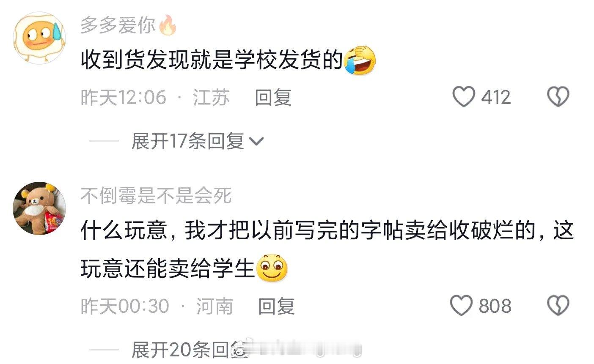The image size is (594, 364).
Task: Dislike the 多多爱你 comment with broken heart
Action: pos(558,97)
